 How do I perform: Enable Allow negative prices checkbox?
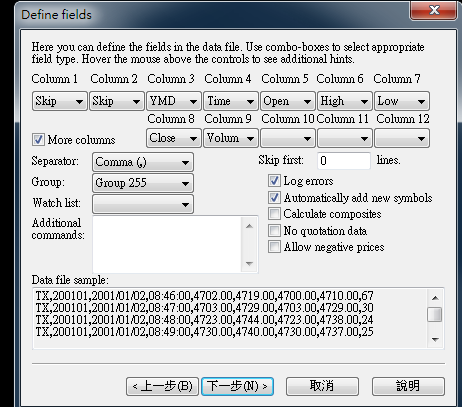(x=274, y=247)
